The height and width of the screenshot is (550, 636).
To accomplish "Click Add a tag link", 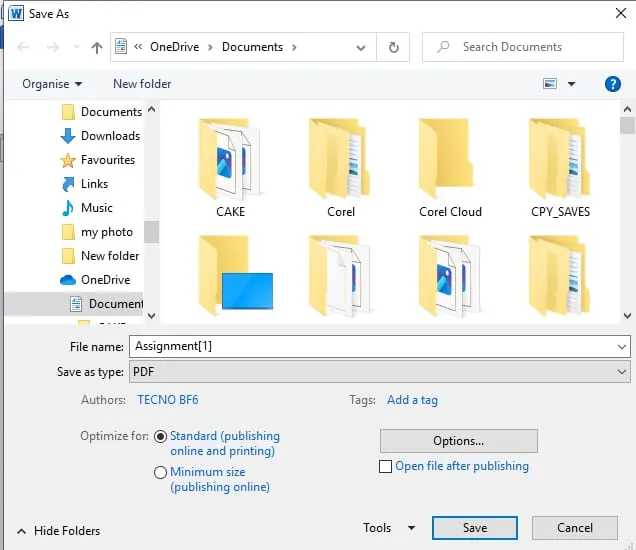I will [413, 400].
